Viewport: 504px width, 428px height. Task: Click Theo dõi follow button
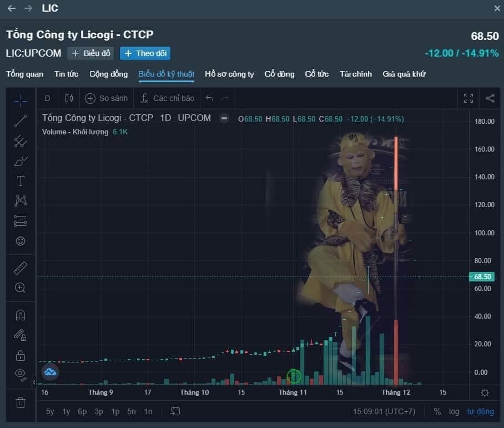[x=145, y=53]
